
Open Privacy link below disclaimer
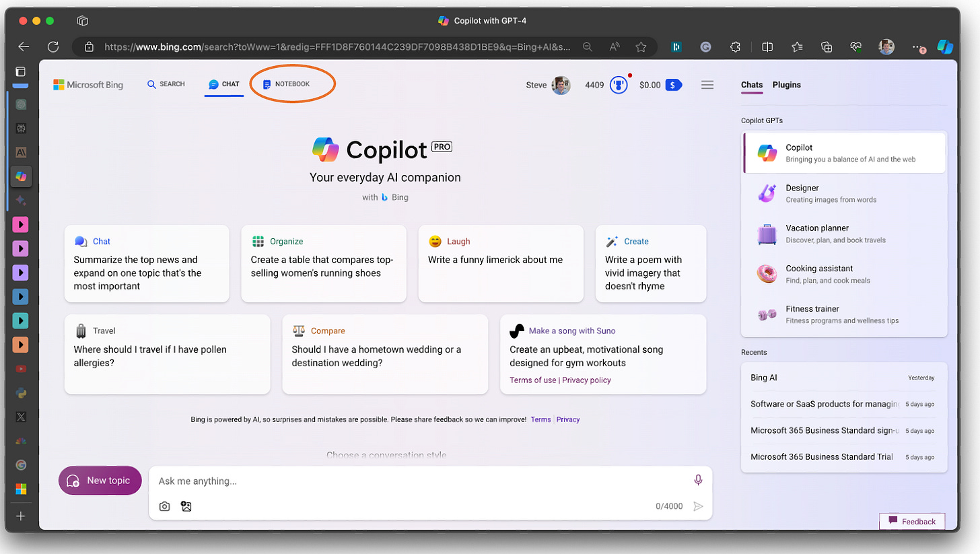(568, 419)
